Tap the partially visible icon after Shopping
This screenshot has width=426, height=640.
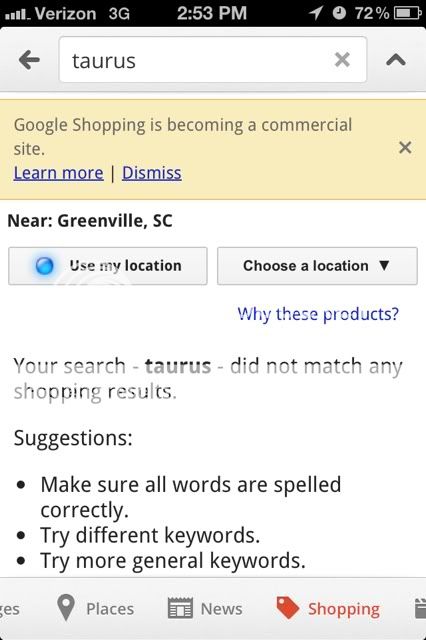pyautogui.click(x=420, y=608)
